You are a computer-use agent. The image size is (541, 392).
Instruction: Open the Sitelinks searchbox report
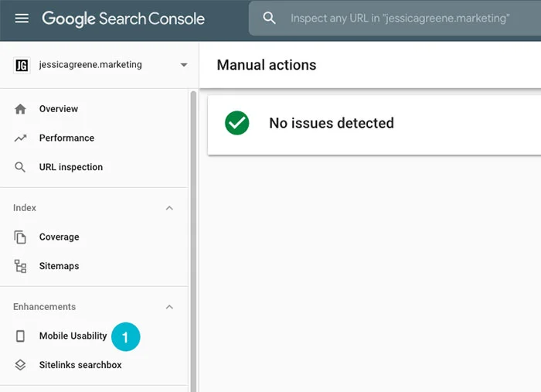click(x=80, y=365)
